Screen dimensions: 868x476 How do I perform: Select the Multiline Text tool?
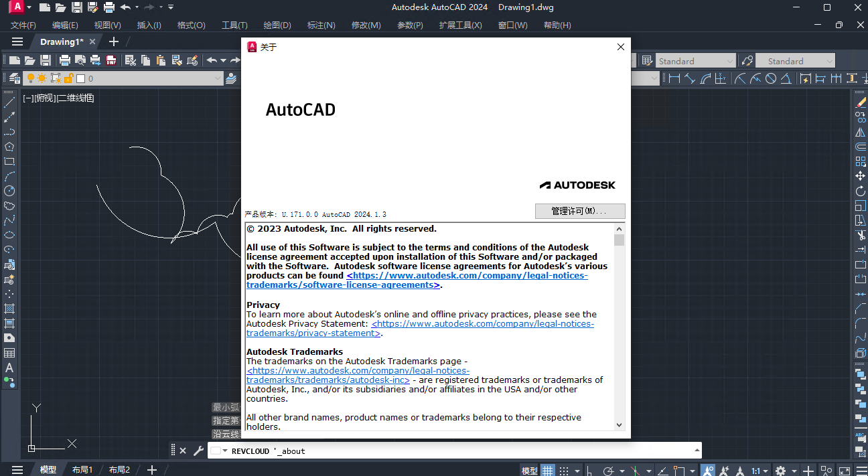(x=9, y=368)
